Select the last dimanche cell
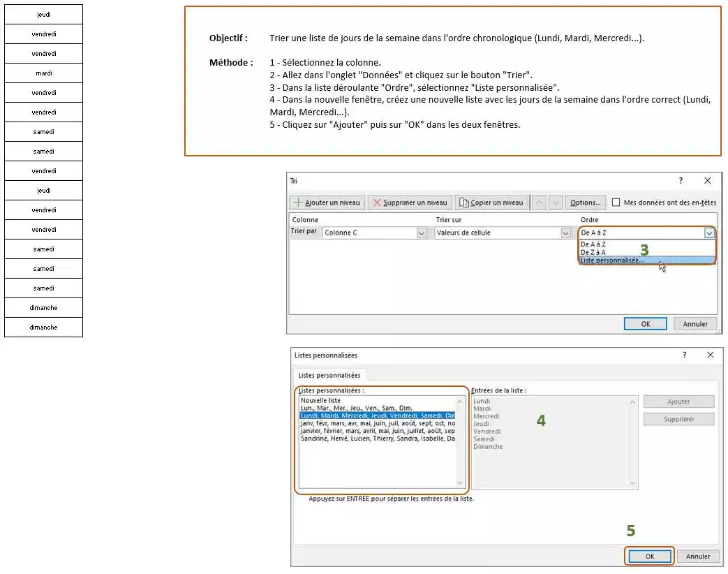 [x=44, y=327]
